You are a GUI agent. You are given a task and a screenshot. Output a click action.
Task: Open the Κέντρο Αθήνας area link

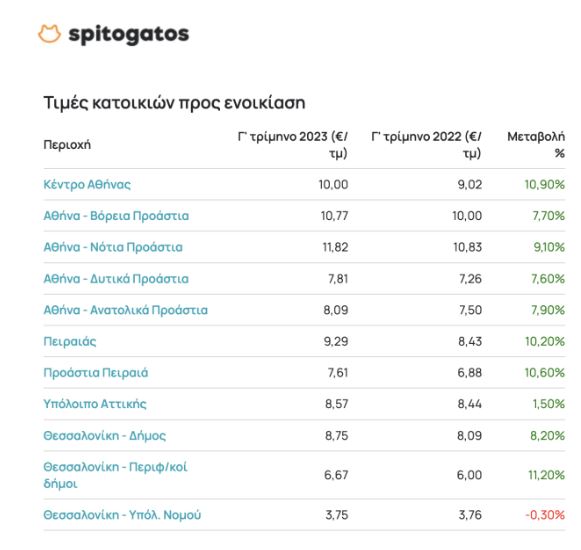[x=87, y=185]
